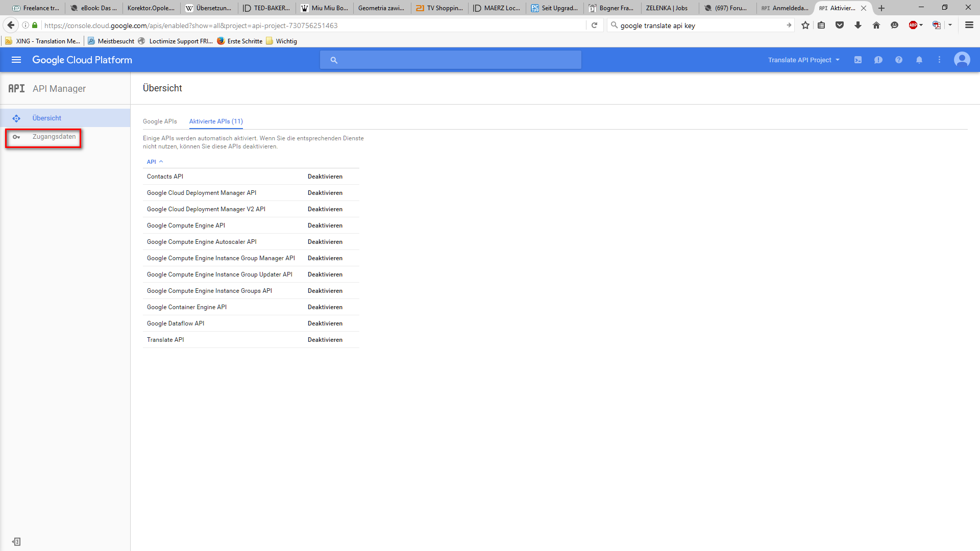Open Google Container Engine API entry
This screenshot has height=551, width=980.
tap(187, 307)
